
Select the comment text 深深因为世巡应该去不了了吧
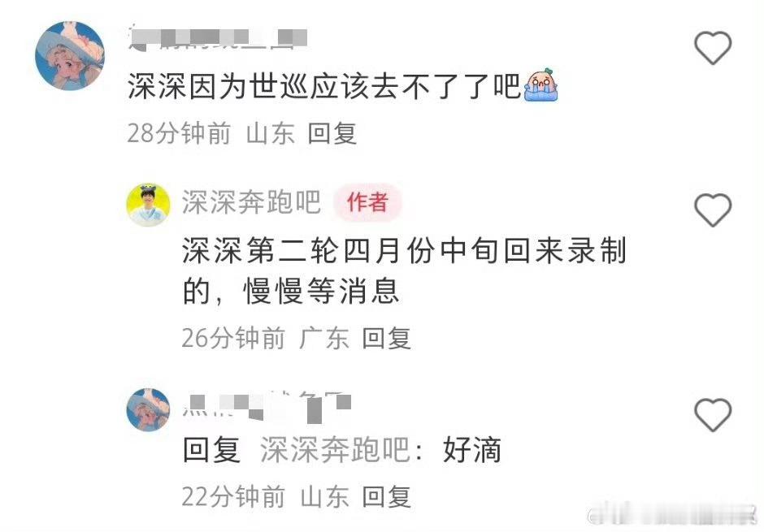pyautogui.click(x=324, y=87)
